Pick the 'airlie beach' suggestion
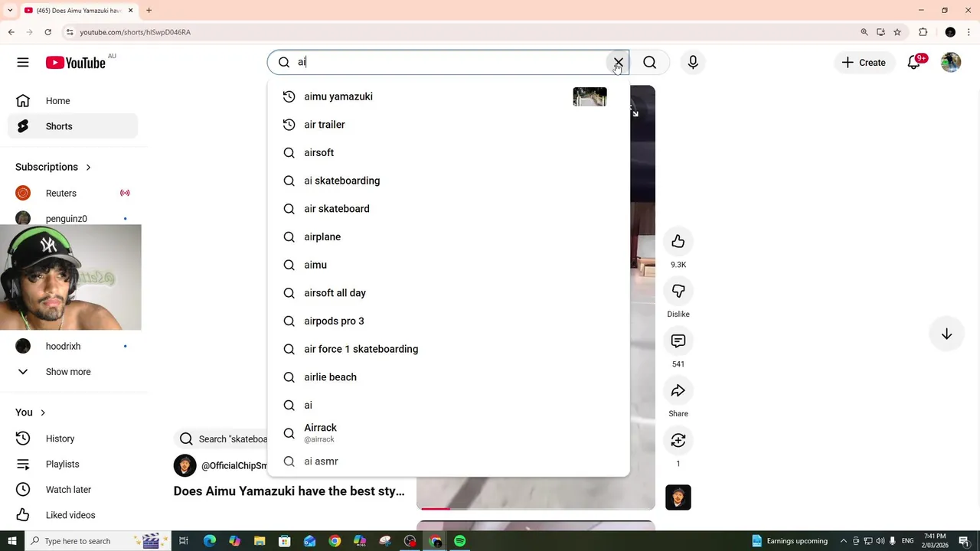The image size is (980, 551). [x=449, y=377]
